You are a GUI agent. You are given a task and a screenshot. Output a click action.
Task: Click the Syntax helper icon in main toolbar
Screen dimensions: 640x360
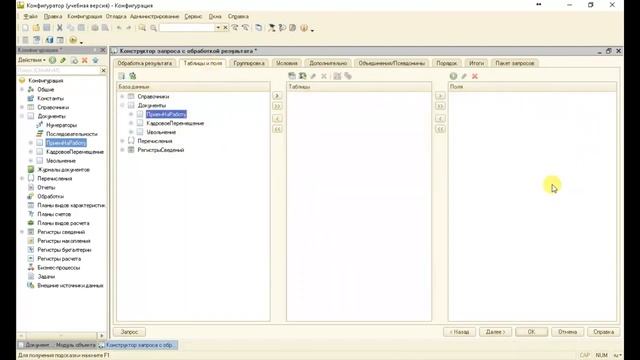[x=292, y=28]
